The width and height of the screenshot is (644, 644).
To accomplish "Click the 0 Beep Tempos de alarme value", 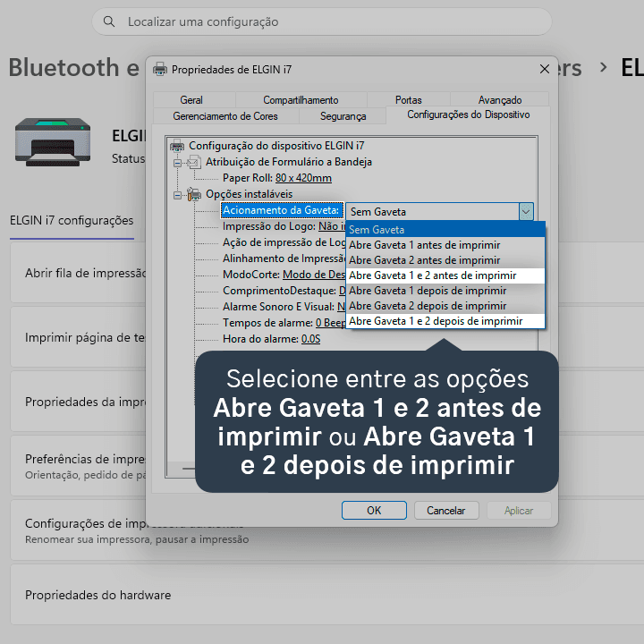I will tap(331, 323).
